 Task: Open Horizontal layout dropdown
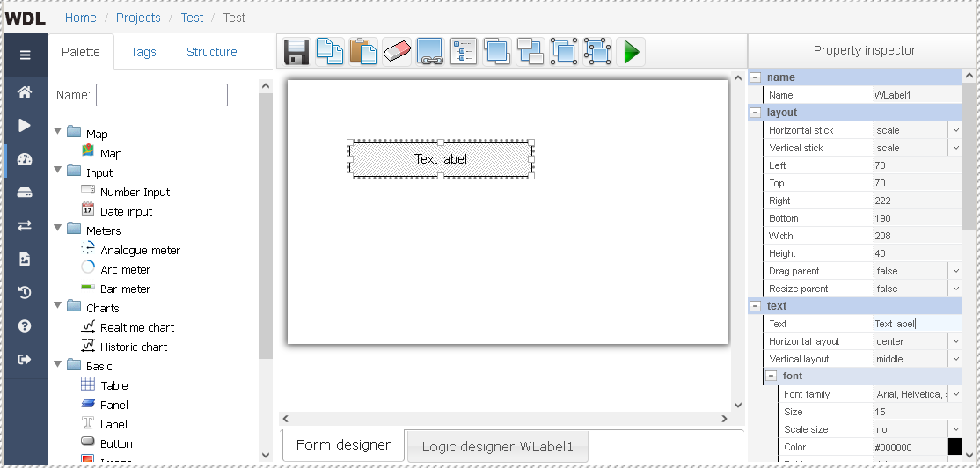click(955, 341)
